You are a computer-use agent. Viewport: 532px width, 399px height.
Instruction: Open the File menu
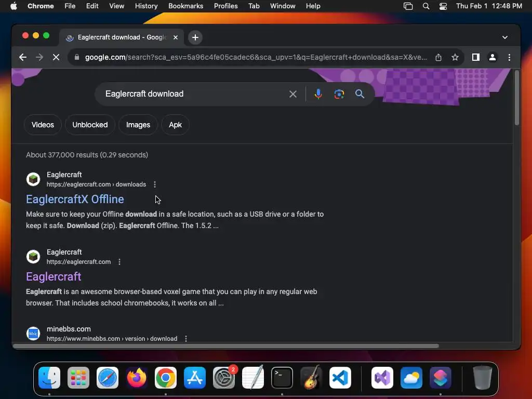[70, 6]
